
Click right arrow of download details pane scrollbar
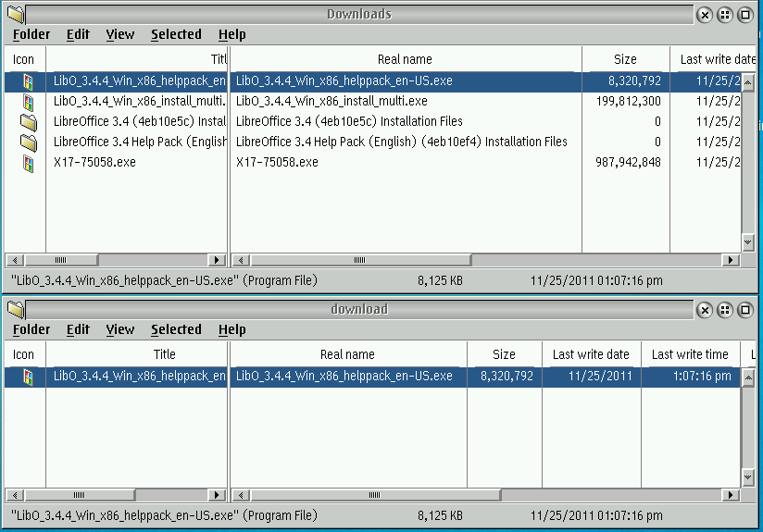731,495
